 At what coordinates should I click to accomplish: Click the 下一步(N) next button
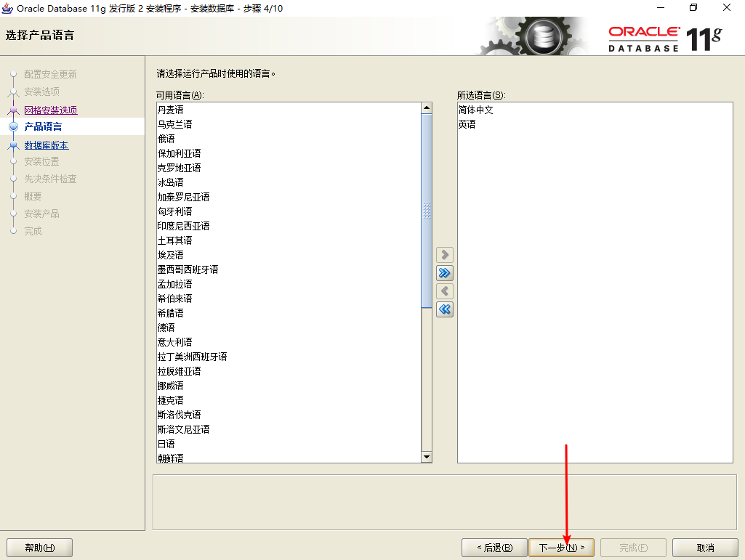point(562,548)
